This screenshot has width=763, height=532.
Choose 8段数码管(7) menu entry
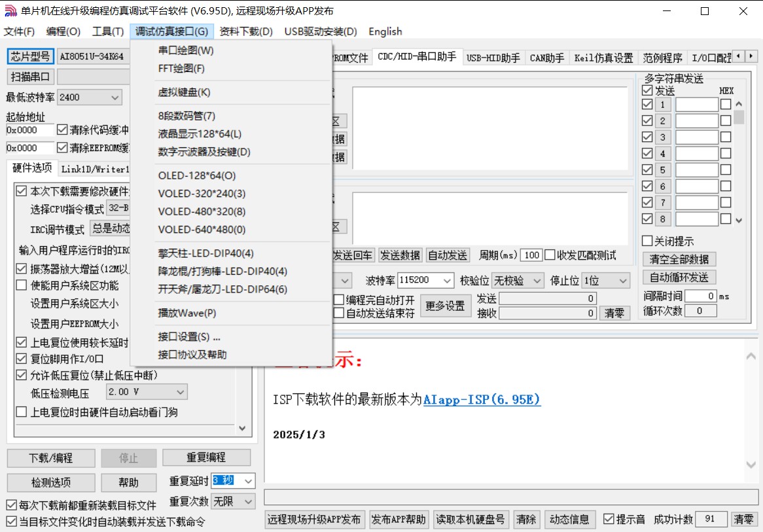tap(186, 116)
